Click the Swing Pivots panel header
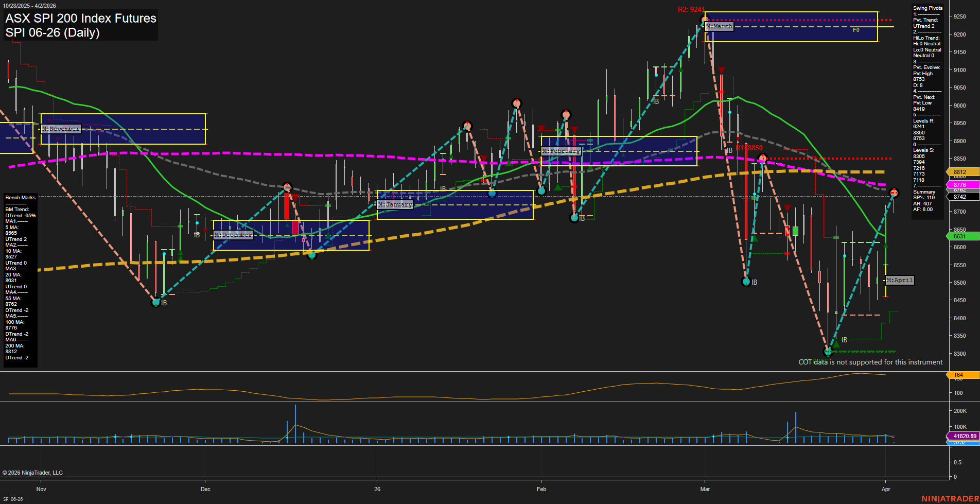The height and width of the screenshot is (504, 980). click(927, 8)
